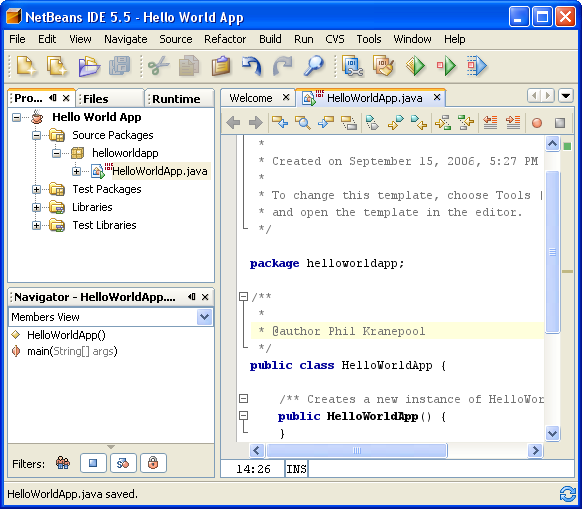Switch to the Files tab

pos(110,99)
